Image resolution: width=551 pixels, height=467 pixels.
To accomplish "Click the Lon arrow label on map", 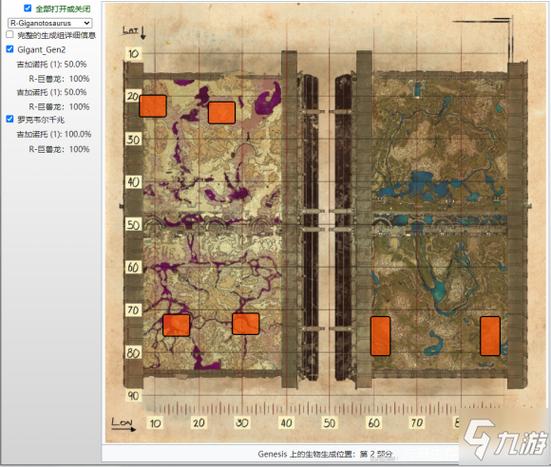I will pos(123,424).
